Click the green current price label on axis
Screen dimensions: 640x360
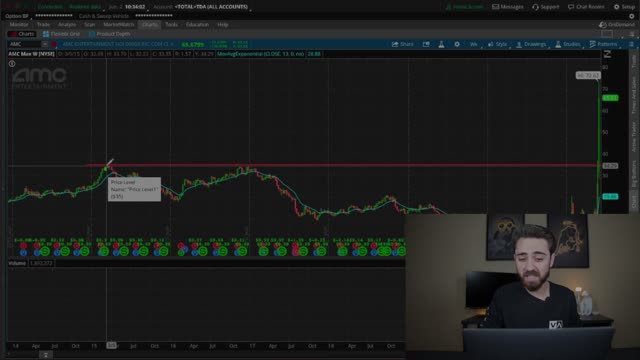(610, 98)
